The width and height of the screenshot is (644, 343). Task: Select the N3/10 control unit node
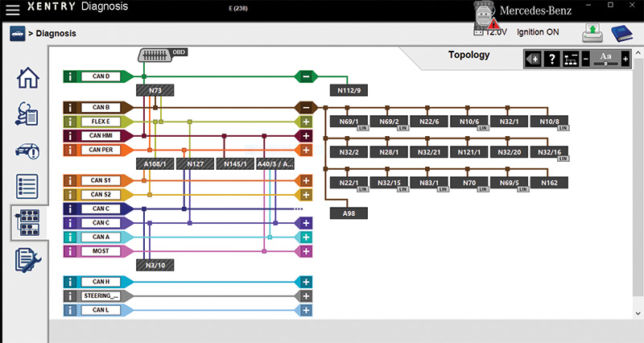click(x=155, y=266)
